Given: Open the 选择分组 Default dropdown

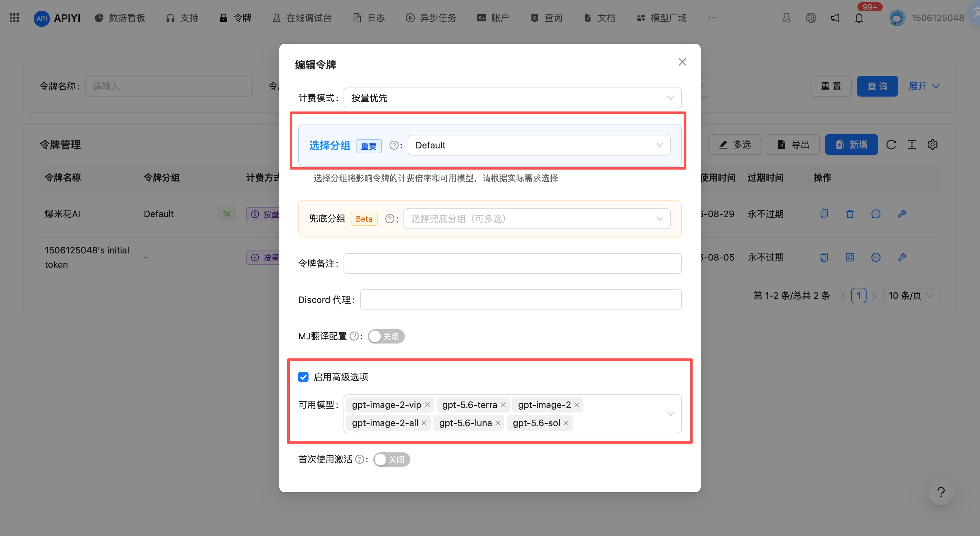Looking at the screenshot, I should click(x=539, y=145).
